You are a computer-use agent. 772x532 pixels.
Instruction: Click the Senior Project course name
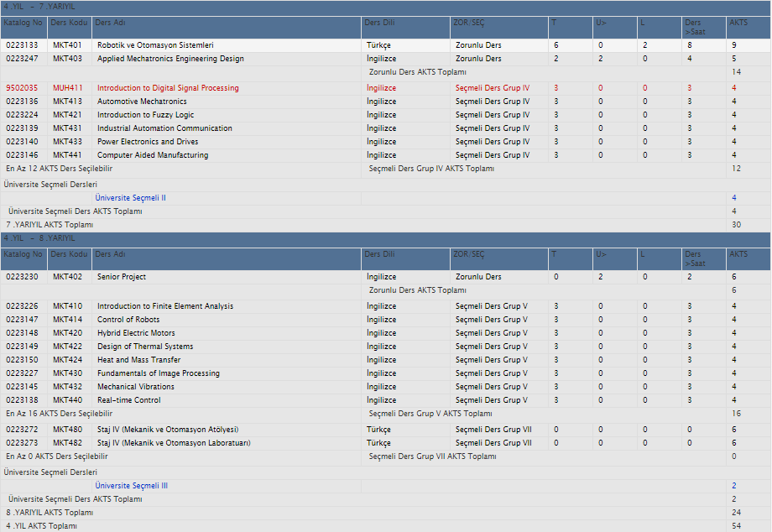(x=122, y=277)
